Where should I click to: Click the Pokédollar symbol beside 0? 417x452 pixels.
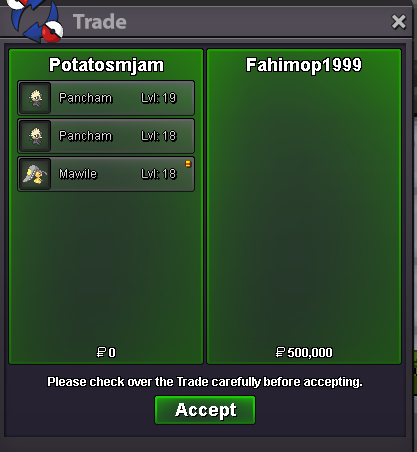click(x=101, y=352)
